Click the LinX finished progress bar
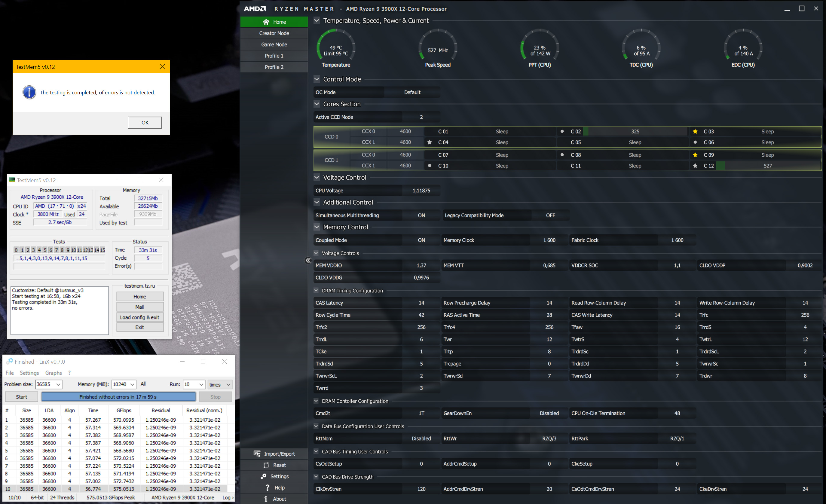 click(x=118, y=397)
